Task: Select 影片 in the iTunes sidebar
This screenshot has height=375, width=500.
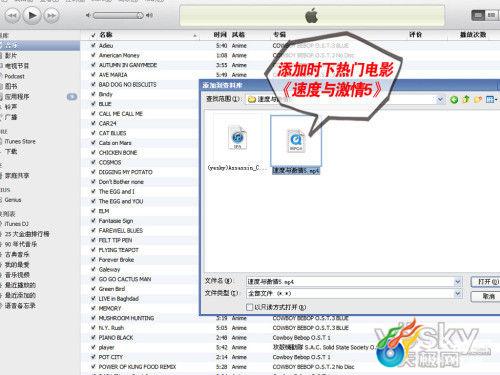Action: coord(11,55)
